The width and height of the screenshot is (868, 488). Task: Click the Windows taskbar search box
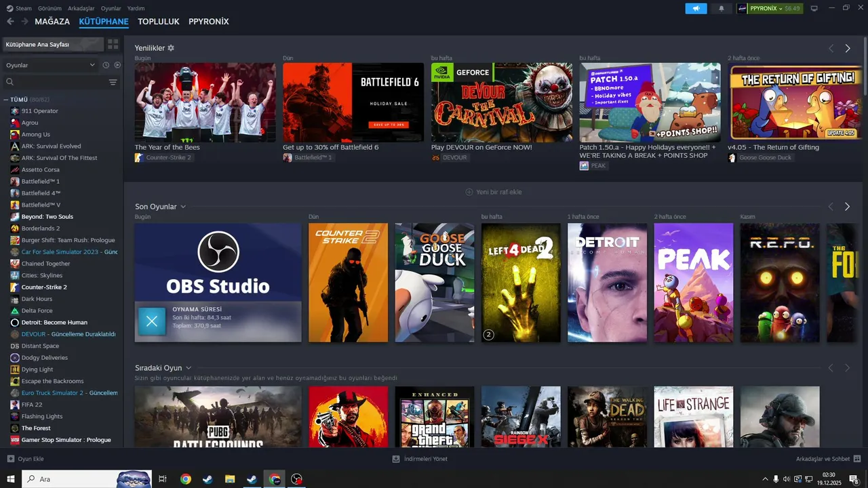(x=87, y=479)
